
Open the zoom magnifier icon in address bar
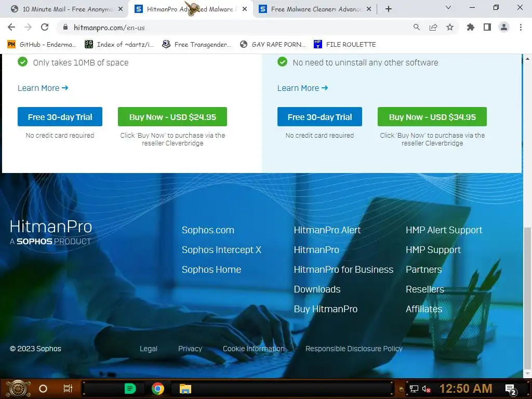pyautogui.click(x=416, y=27)
